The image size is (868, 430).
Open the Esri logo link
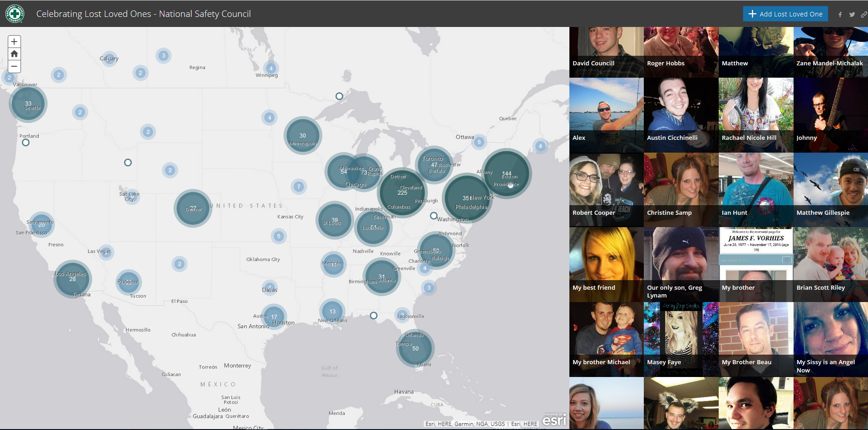(x=554, y=419)
